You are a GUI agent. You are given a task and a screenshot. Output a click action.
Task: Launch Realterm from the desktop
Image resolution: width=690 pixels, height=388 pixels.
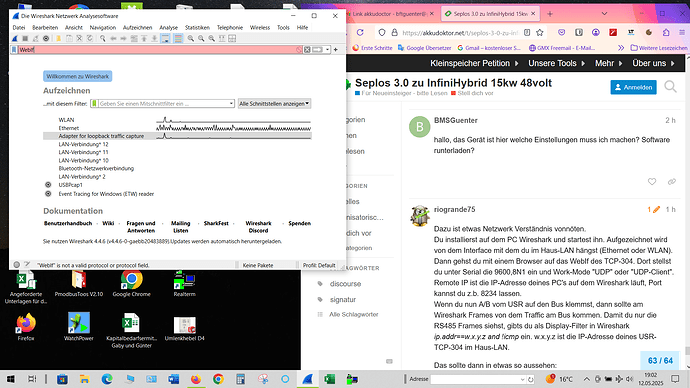tap(184, 283)
